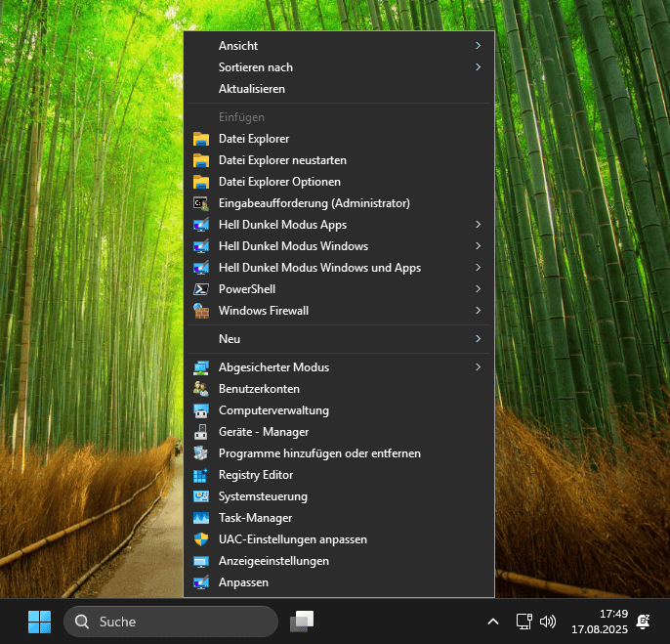Image resolution: width=670 pixels, height=644 pixels.
Task: Click the volume speaker tray icon
Action: click(x=548, y=622)
